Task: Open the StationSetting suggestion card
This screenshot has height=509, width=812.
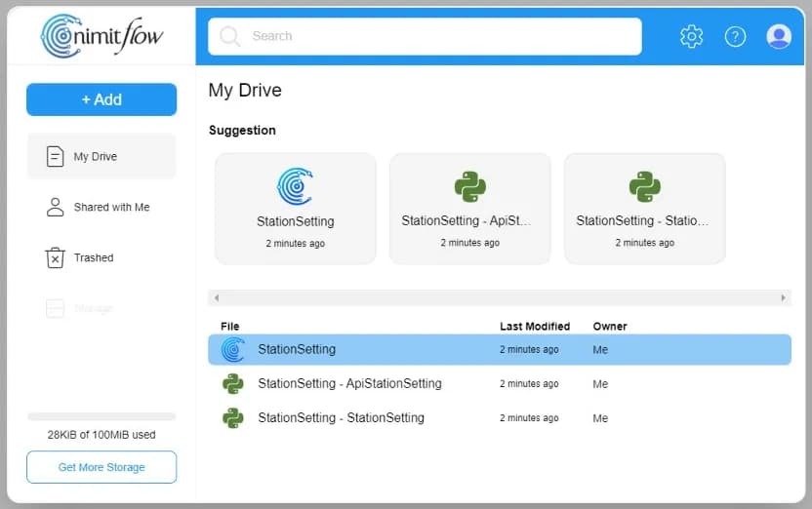Action: [x=295, y=209]
